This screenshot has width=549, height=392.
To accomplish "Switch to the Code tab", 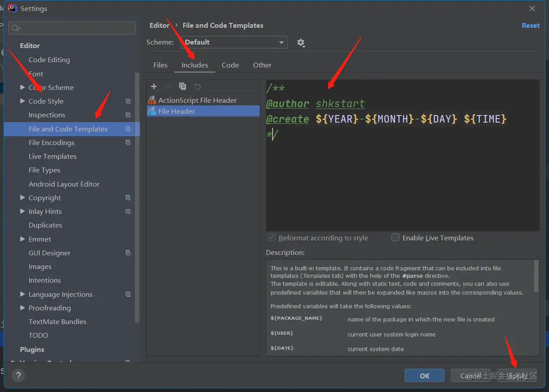I will 230,65.
